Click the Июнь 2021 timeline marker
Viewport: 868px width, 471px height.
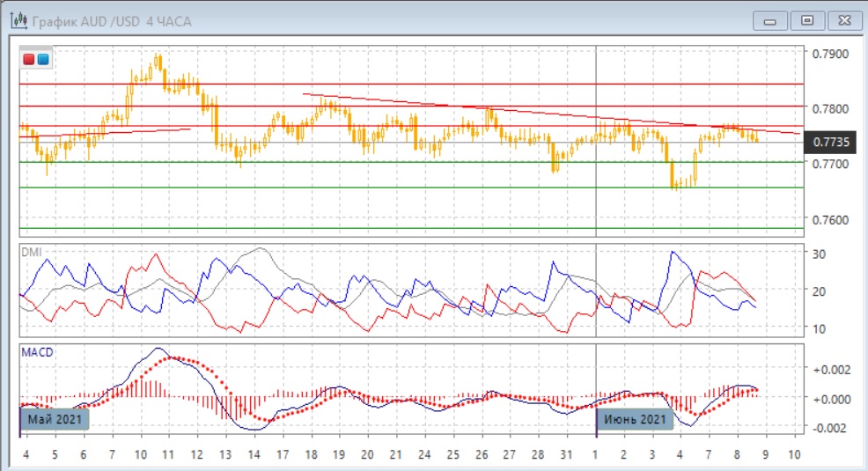(x=635, y=420)
